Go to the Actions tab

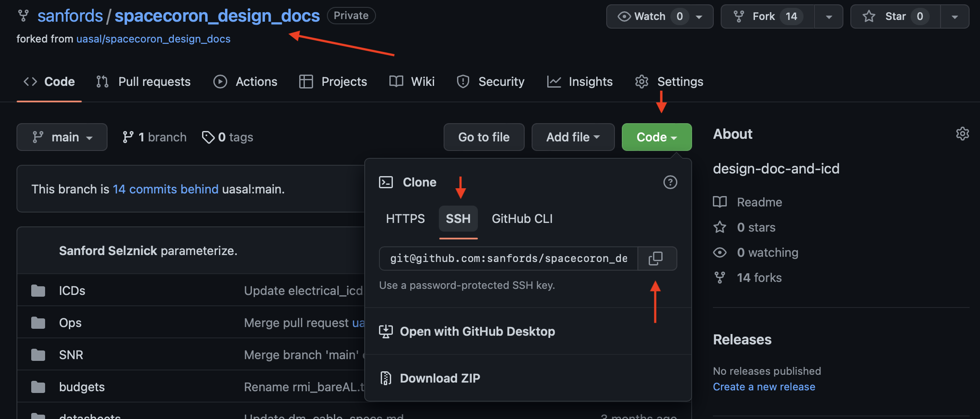tap(245, 82)
